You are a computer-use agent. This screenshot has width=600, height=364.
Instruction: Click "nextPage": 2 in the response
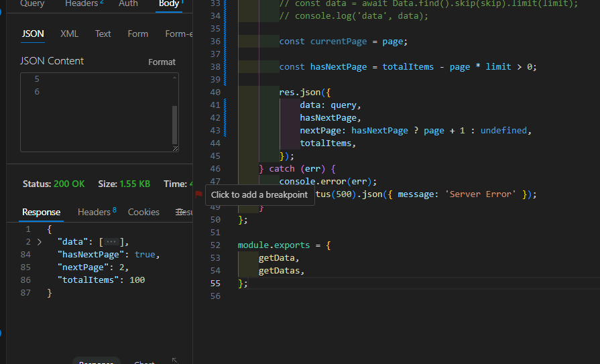coord(93,267)
